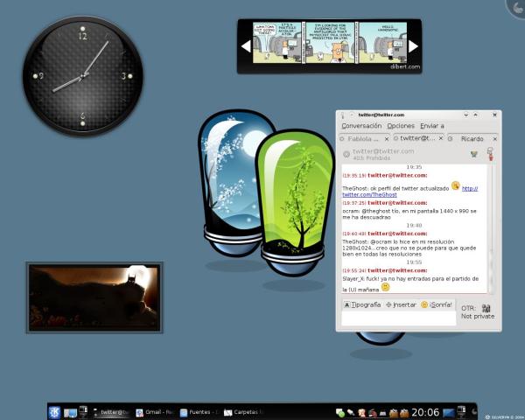Switch to the twitter@ chat taskbar entry

click(x=111, y=412)
